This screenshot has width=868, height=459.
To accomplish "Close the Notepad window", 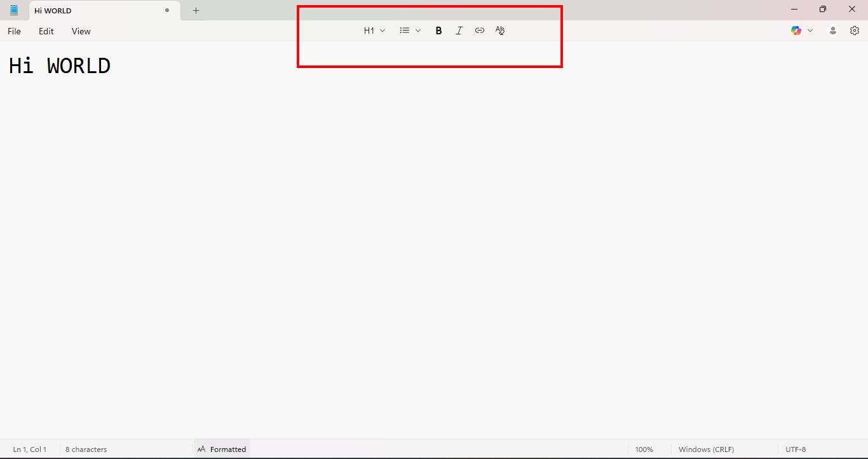I will [x=852, y=10].
